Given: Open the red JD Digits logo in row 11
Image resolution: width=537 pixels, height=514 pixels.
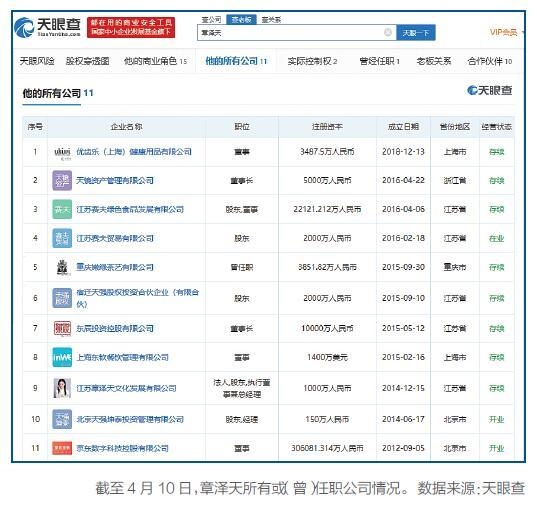Looking at the screenshot, I should [62, 448].
